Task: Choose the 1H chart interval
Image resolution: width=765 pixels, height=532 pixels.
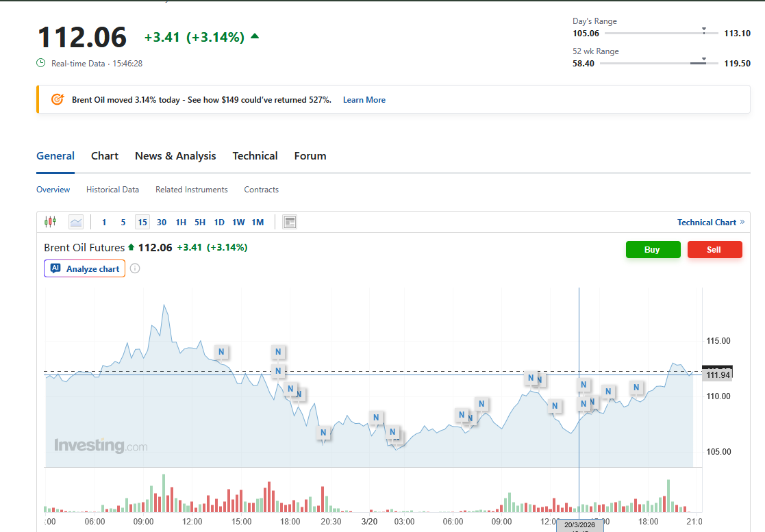Action: [x=181, y=223]
